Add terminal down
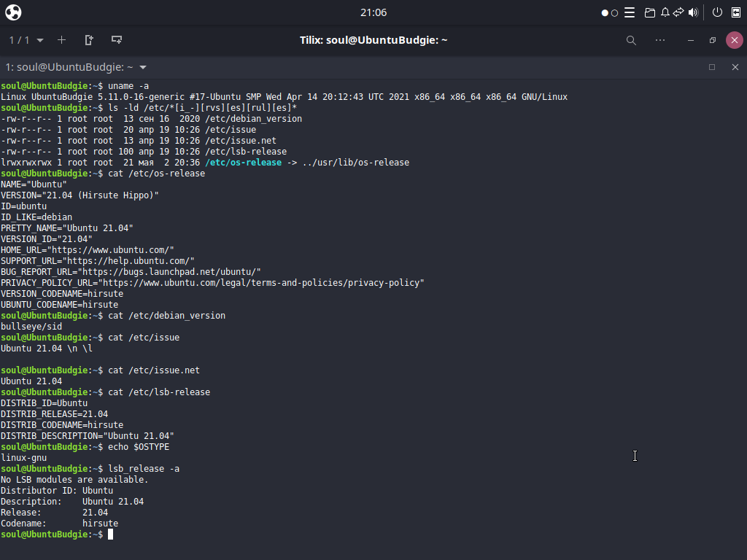The height and width of the screenshot is (560, 747). [117, 40]
